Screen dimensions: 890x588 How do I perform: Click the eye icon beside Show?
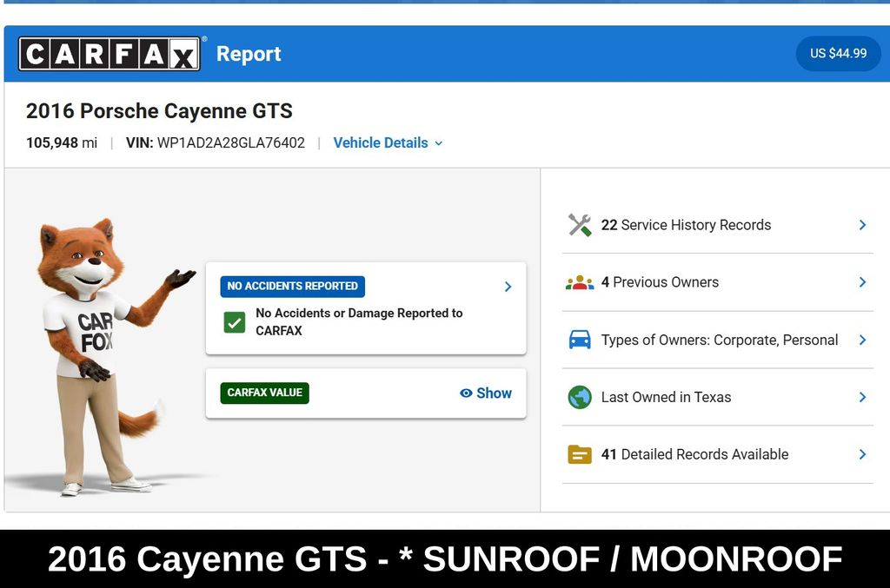click(x=466, y=393)
